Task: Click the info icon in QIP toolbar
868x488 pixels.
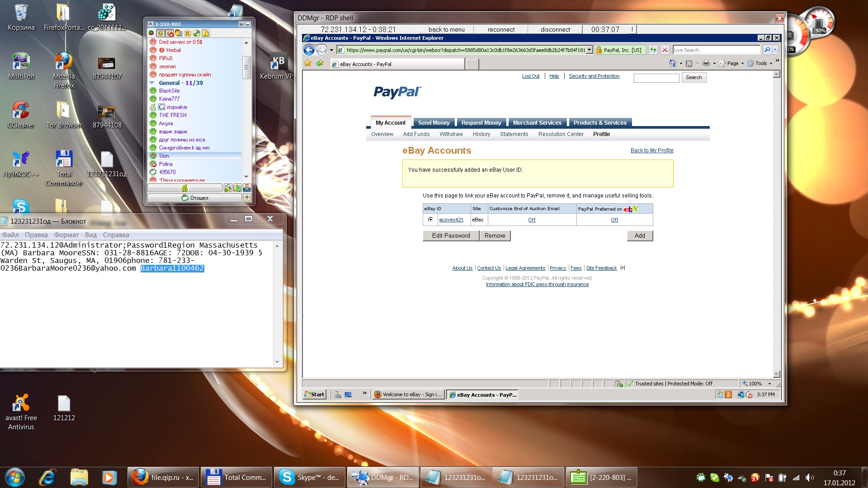Action: tap(206, 33)
